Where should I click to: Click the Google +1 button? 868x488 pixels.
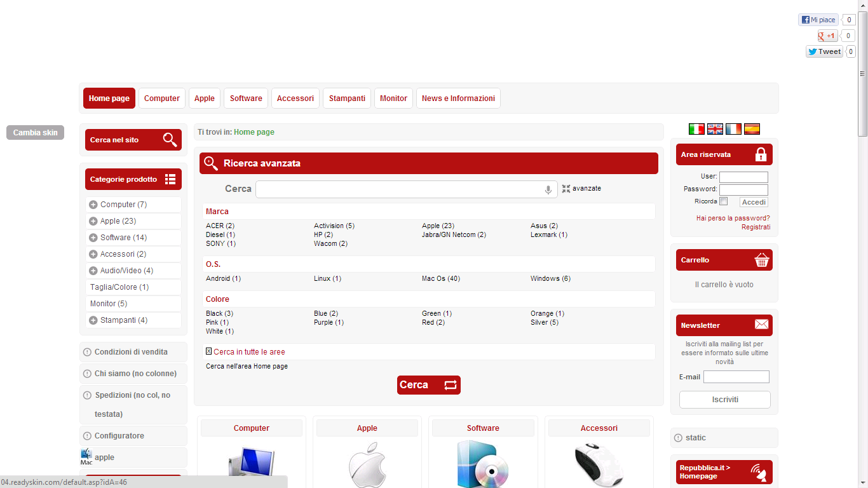827,36
